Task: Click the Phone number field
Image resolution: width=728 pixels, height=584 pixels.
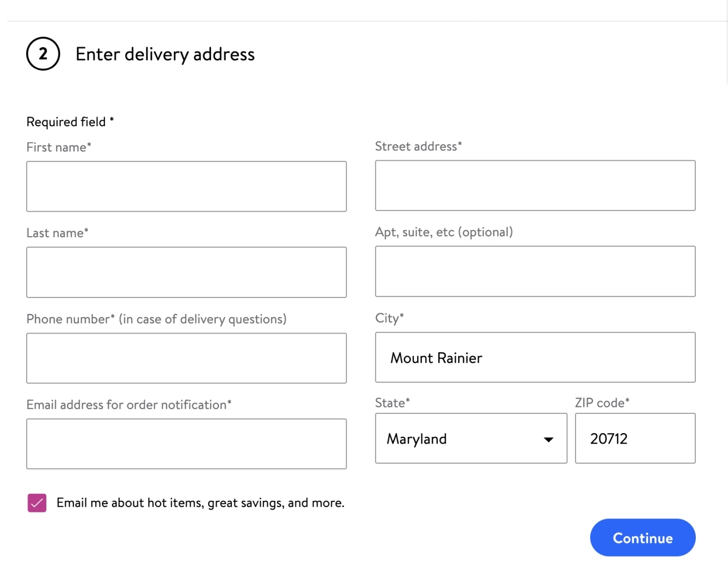Action: [x=186, y=358]
